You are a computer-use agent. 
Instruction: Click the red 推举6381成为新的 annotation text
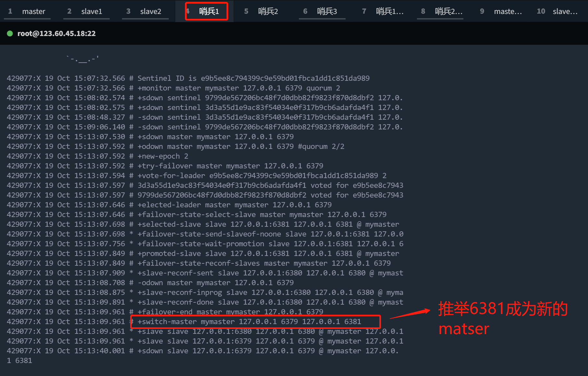(502, 309)
